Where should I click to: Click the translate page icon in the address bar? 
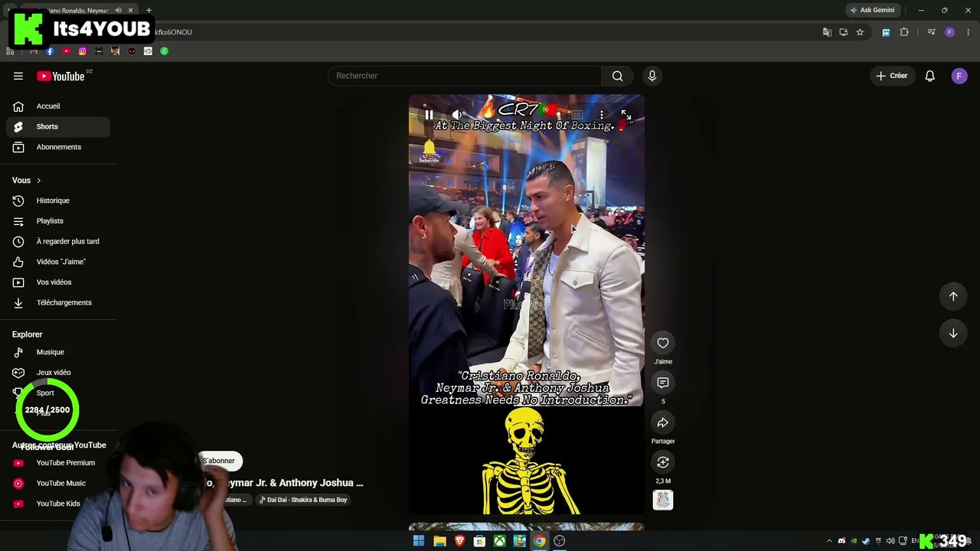tap(827, 32)
